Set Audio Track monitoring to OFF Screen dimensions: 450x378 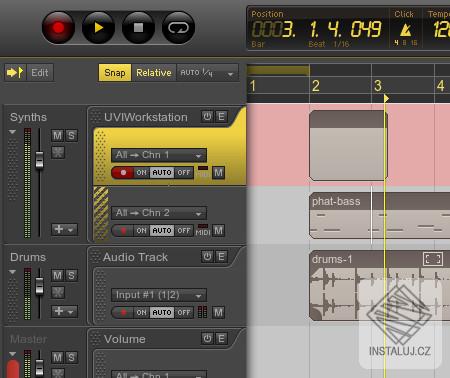tap(183, 313)
